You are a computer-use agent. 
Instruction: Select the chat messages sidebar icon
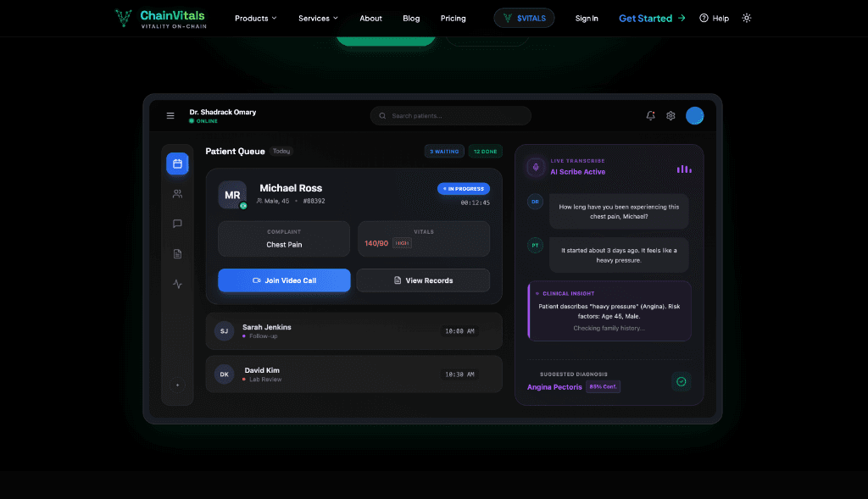coord(177,224)
